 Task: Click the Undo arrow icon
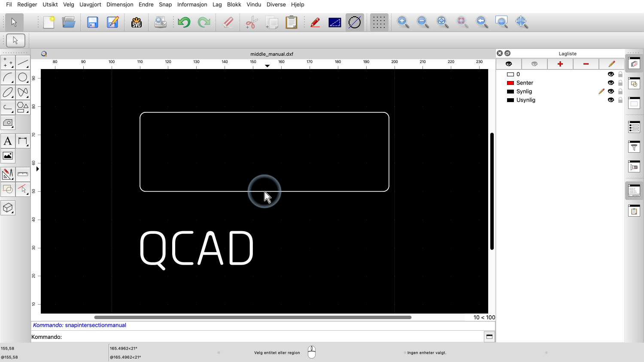(x=184, y=22)
